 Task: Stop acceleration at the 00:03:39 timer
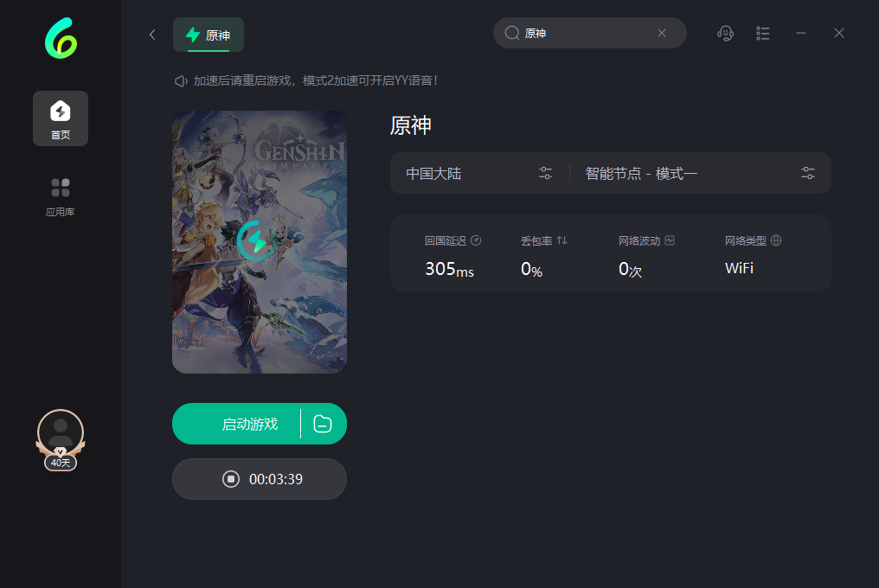click(260, 479)
